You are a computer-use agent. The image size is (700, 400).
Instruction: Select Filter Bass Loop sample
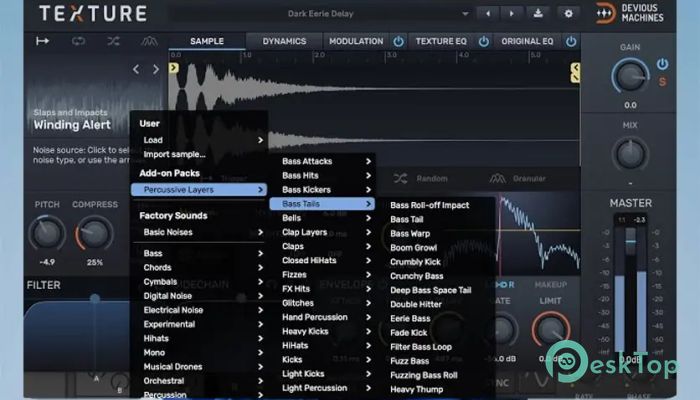(421, 347)
